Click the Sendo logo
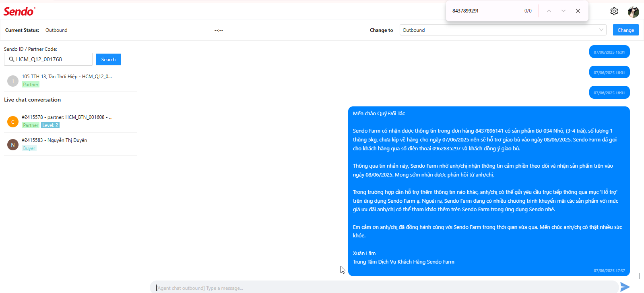The width and height of the screenshot is (644, 293). click(x=19, y=11)
